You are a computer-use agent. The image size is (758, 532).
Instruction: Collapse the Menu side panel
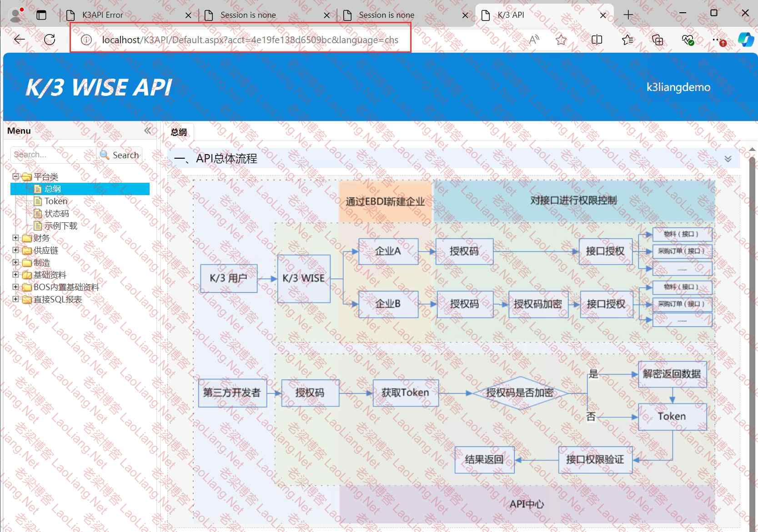148,131
